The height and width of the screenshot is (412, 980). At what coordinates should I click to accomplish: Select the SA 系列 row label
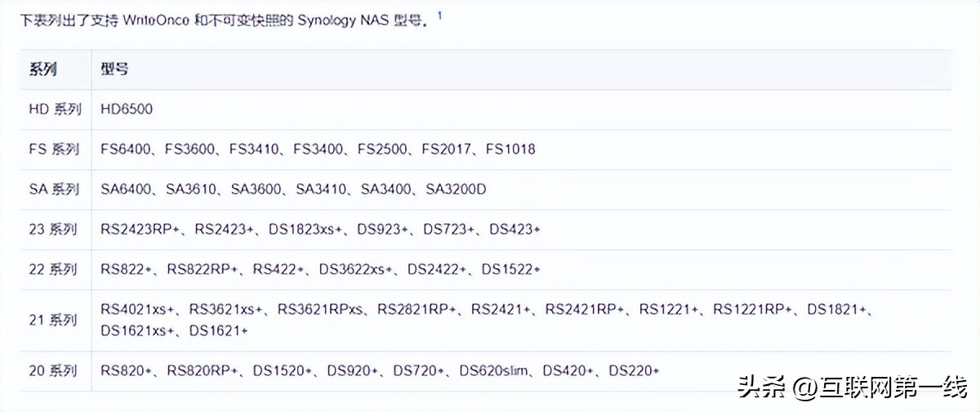(x=54, y=189)
